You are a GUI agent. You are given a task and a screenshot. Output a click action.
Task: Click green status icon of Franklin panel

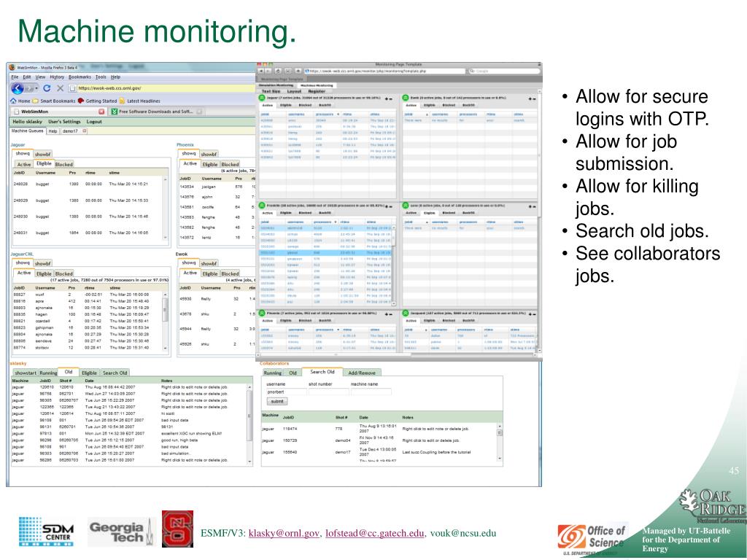coord(262,206)
